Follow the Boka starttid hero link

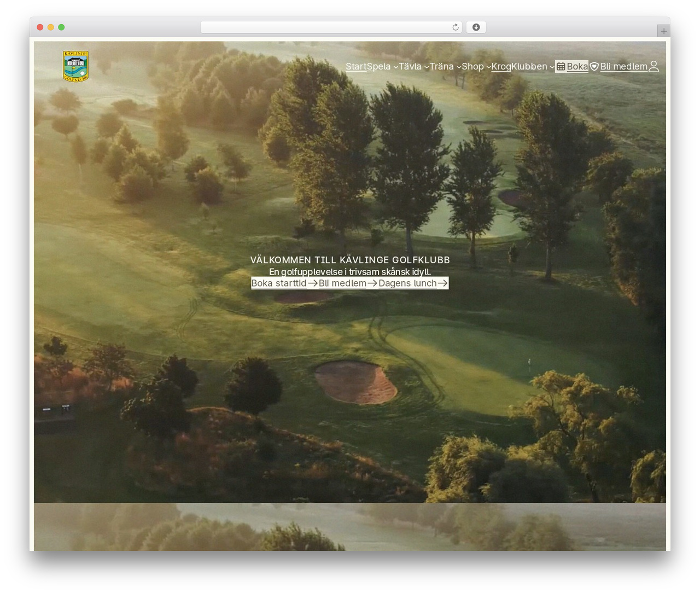(285, 283)
